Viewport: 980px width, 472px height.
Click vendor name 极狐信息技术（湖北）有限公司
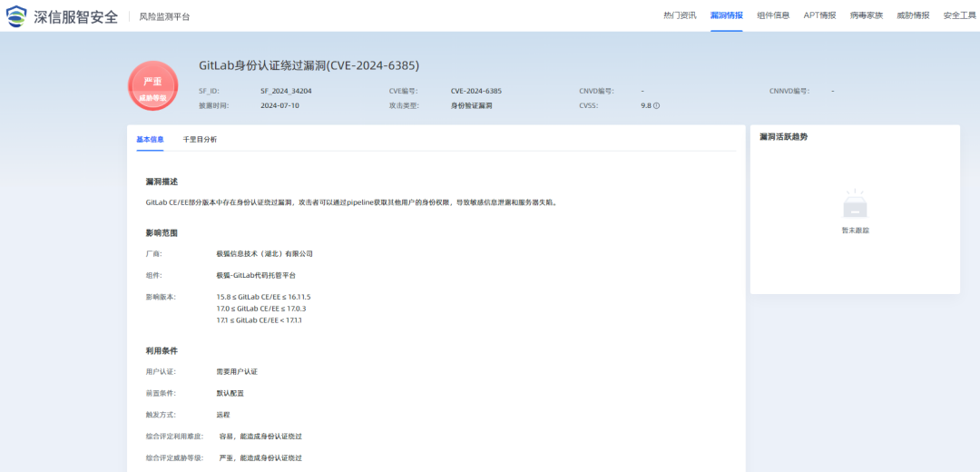pos(264,254)
